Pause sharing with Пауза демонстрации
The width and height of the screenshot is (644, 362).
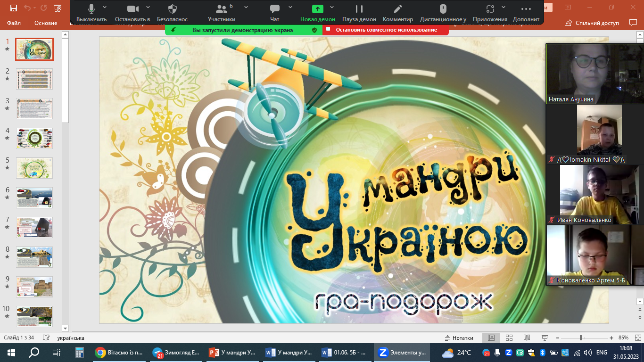pyautogui.click(x=359, y=13)
